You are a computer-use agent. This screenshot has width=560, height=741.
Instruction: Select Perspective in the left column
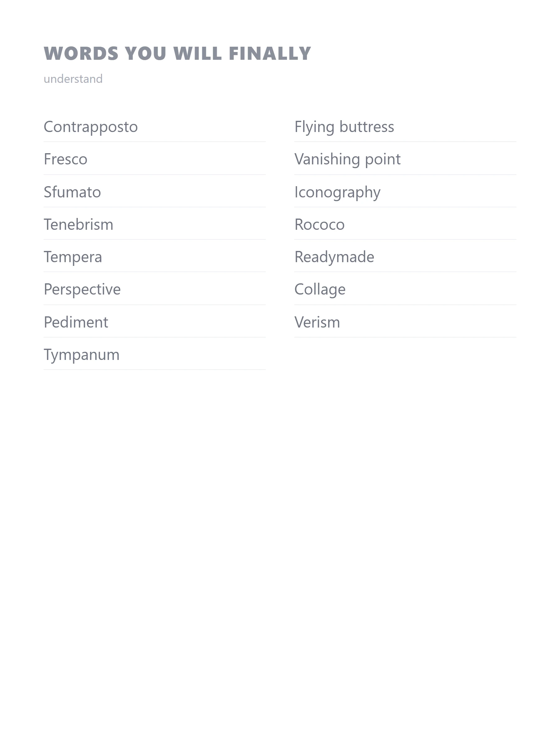(82, 289)
